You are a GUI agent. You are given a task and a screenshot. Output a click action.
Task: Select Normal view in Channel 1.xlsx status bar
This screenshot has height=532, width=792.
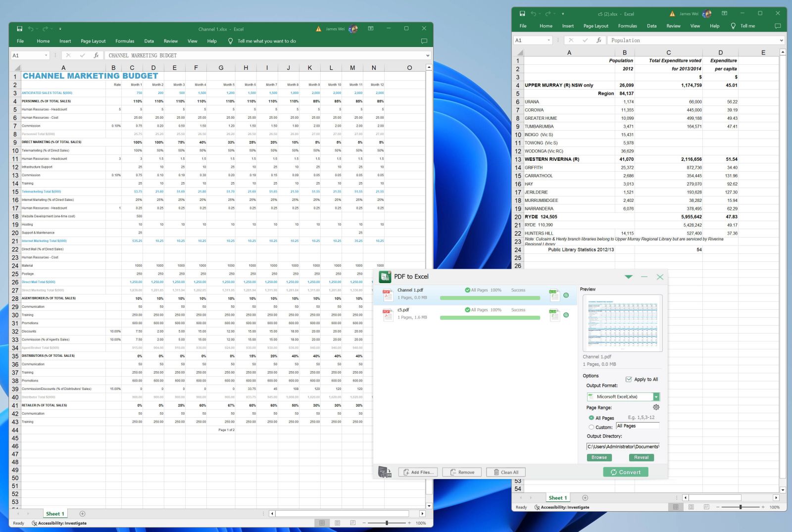click(322, 523)
